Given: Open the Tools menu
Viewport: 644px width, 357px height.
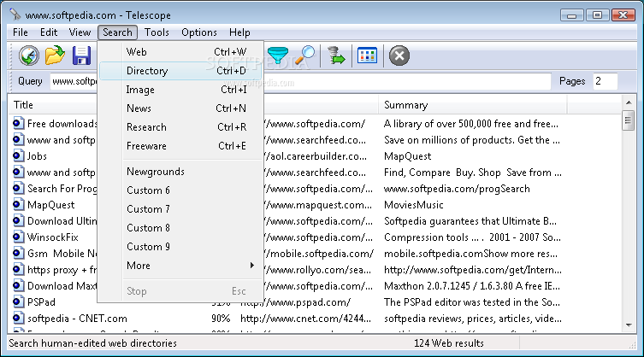Looking at the screenshot, I should (x=157, y=32).
